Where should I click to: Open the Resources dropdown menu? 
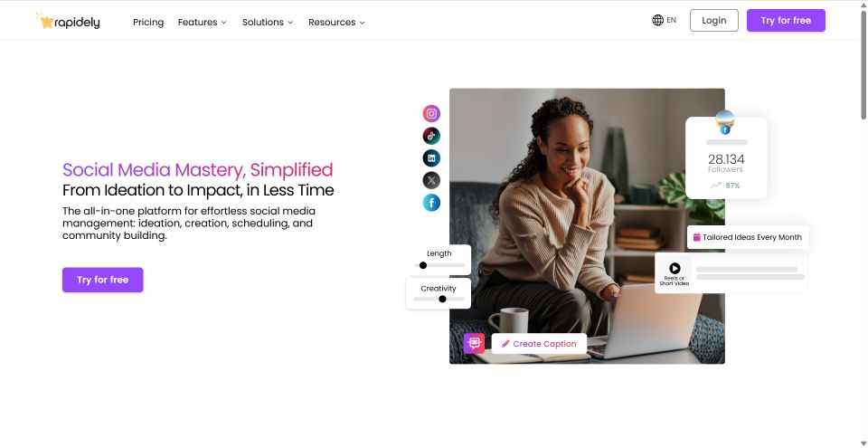336,23
